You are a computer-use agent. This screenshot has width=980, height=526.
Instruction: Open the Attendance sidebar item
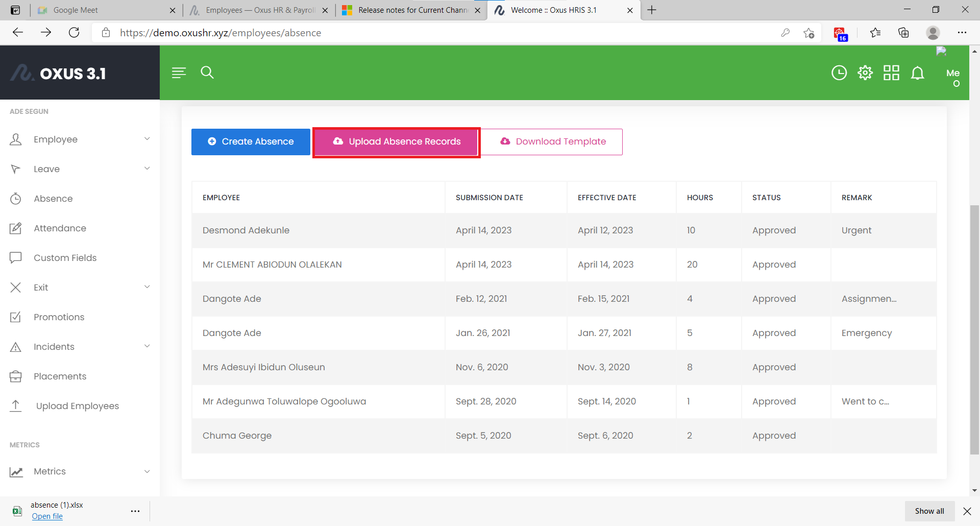click(60, 228)
